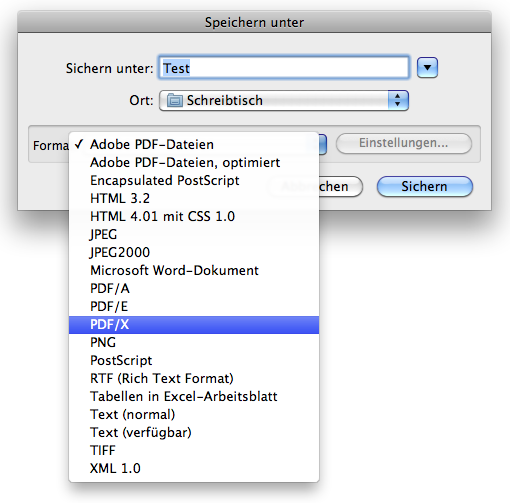
Task: Pick Encapsulated PostScript from format list
Action: (x=194, y=181)
